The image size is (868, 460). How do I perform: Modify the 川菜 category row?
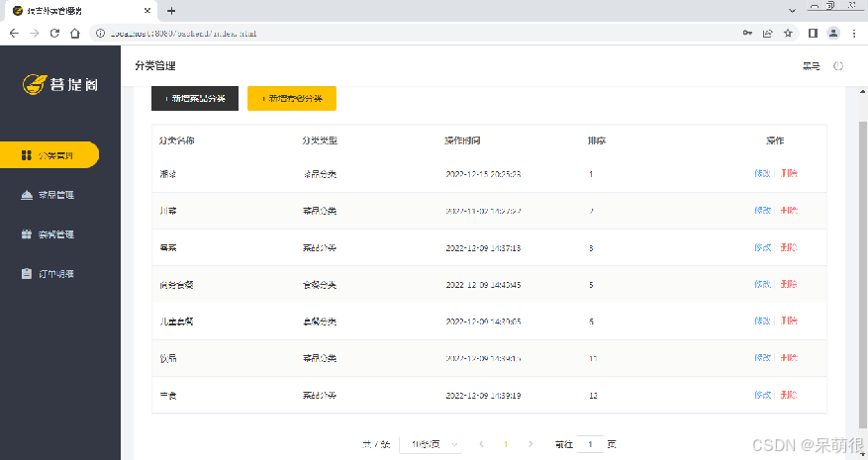coord(762,211)
